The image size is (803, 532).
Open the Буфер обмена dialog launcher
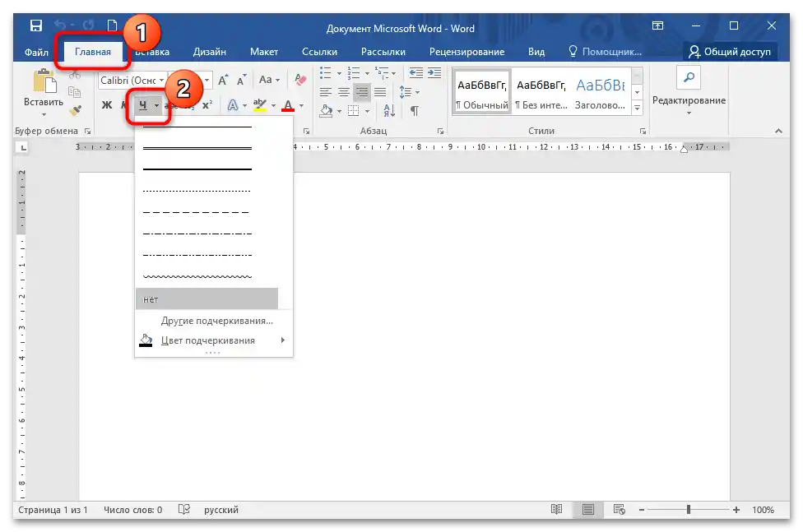click(87, 132)
